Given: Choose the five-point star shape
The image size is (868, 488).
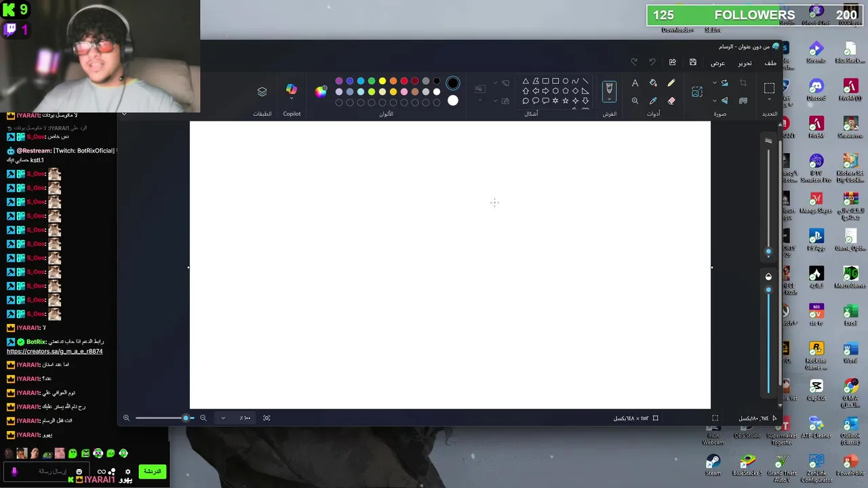Looking at the screenshot, I should pyautogui.click(x=566, y=101).
